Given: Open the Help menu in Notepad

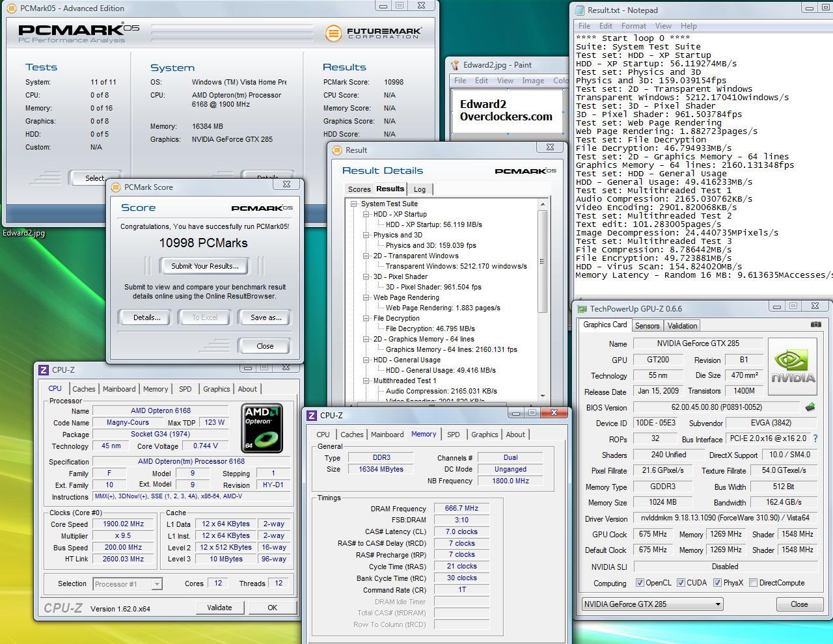Looking at the screenshot, I should (689, 26).
